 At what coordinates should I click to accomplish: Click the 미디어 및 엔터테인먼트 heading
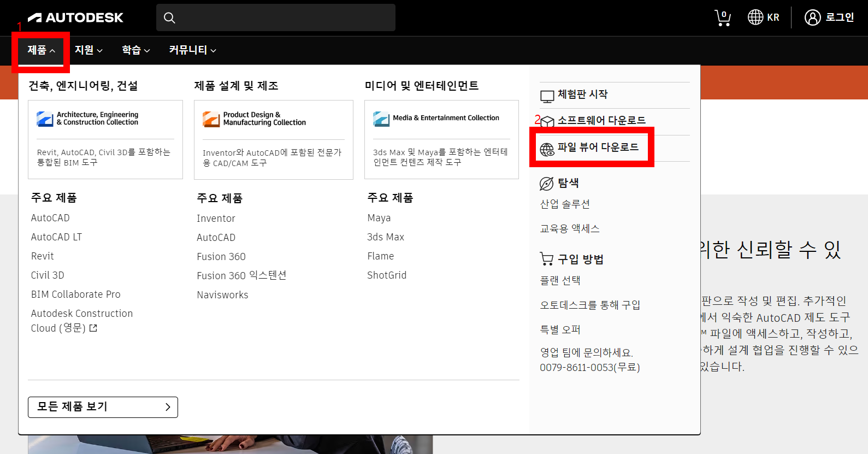(x=422, y=86)
